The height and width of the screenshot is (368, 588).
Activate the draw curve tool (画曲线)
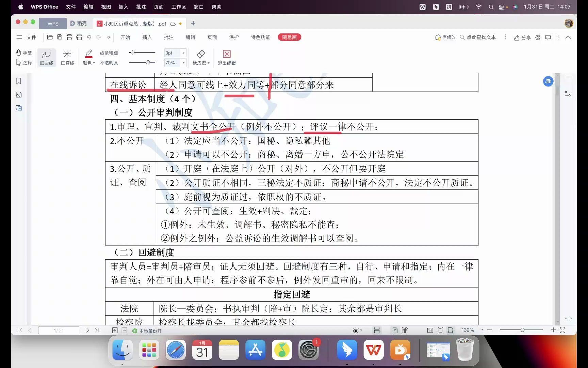(47, 58)
